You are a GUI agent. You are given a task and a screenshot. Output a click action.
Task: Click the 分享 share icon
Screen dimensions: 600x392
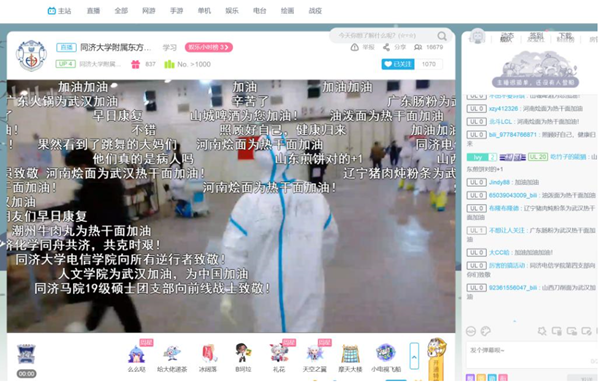(386, 47)
